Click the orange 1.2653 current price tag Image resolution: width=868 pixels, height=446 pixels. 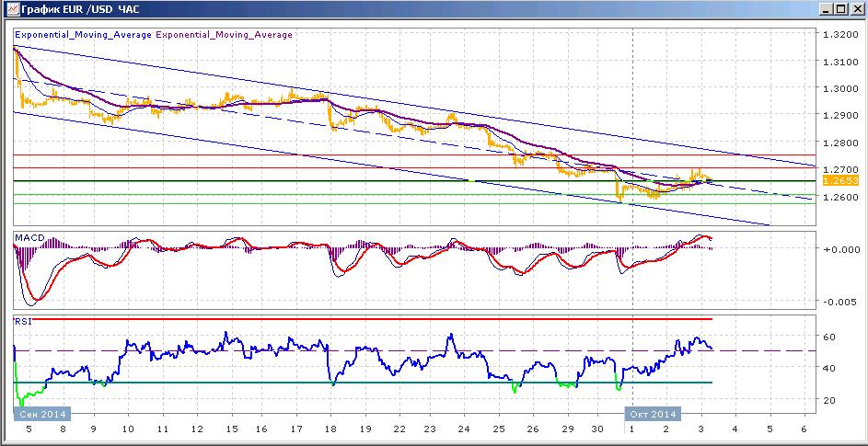(833, 180)
